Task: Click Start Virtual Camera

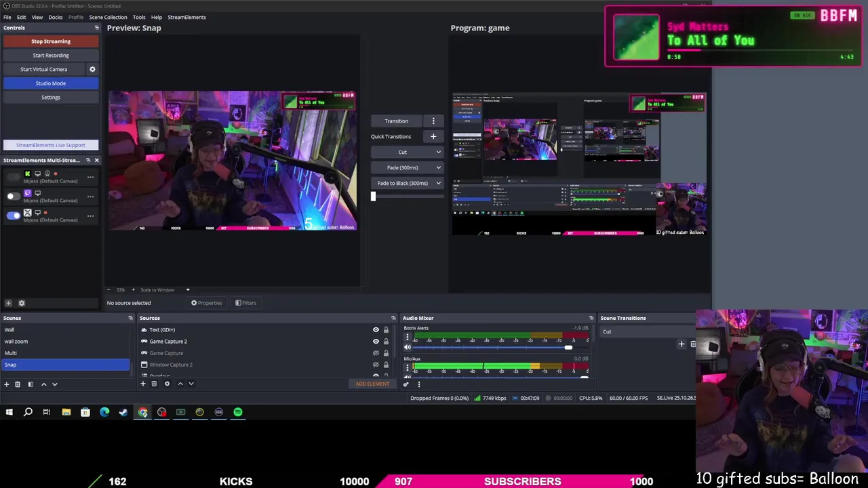Action: pyautogui.click(x=44, y=69)
